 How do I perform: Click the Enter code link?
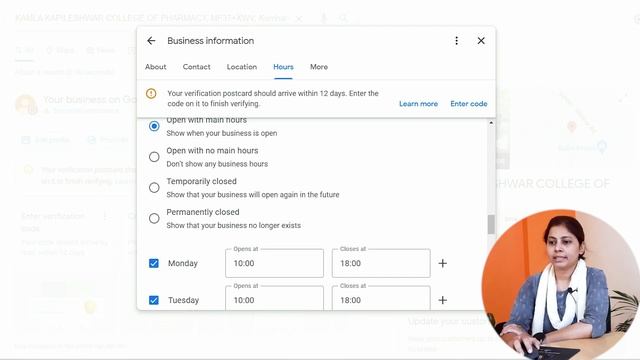coord(469,104)
